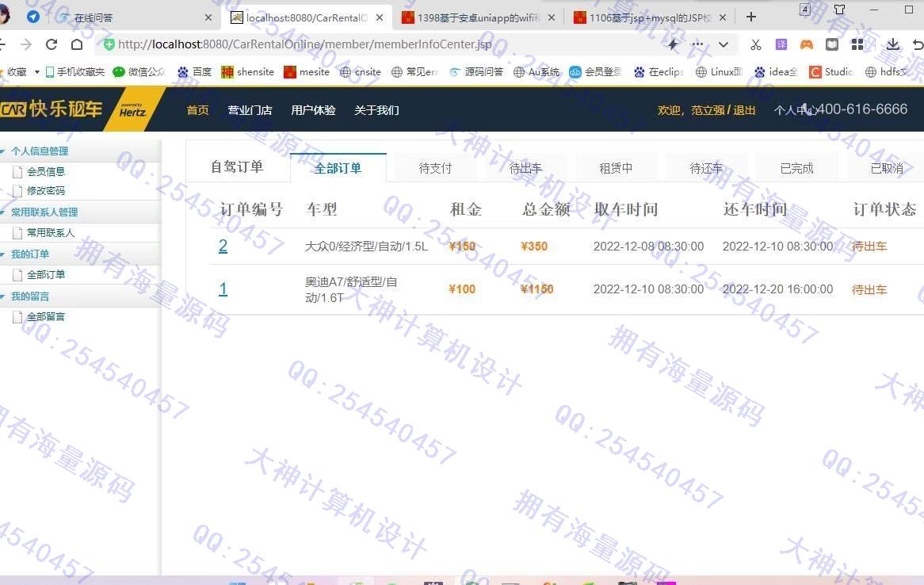Screen dimensions: 924x585
Task: Switch to the 1398基于安卓uniapp tab
Action: [478, 17]
